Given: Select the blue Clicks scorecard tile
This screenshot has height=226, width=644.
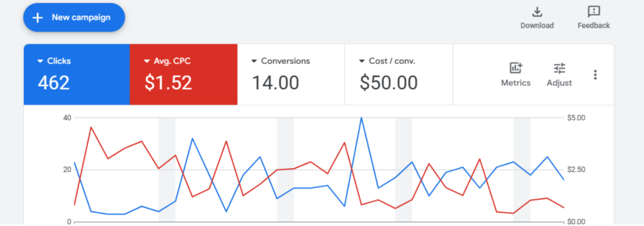Looking at the screenshot, I should 77,74.
